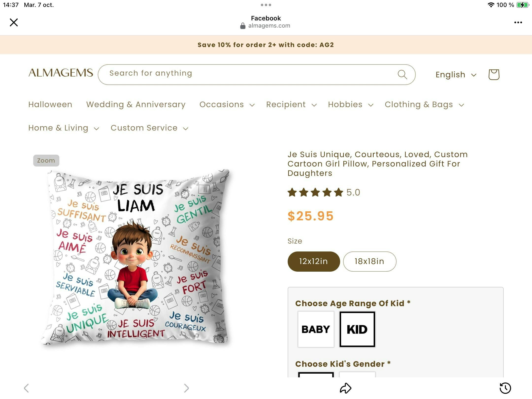Choose the BABY age range

[316, 329]
